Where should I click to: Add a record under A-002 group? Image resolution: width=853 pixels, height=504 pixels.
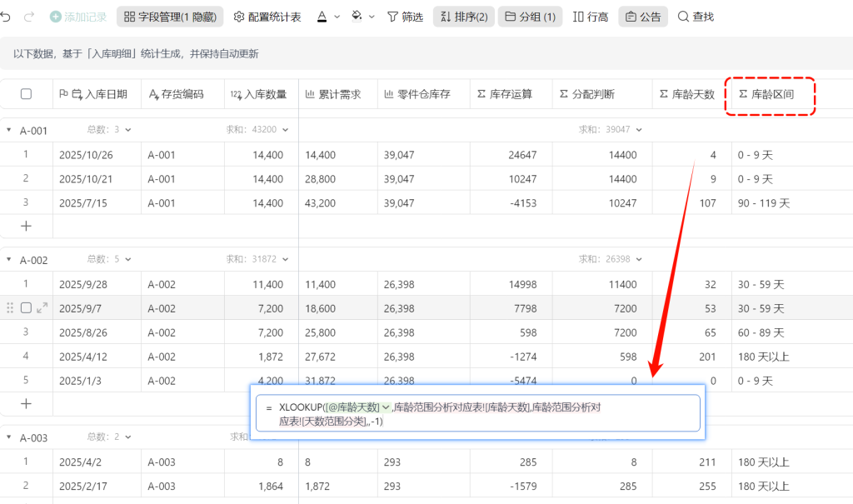(x=26, y=403)
